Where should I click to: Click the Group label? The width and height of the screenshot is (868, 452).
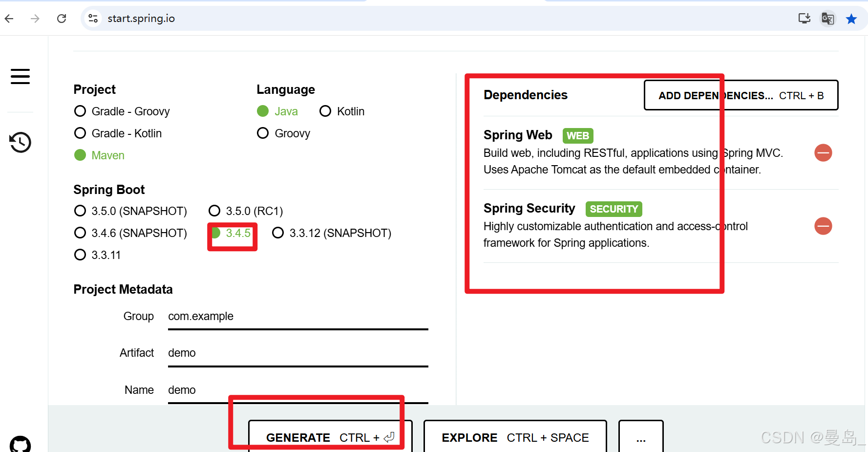pyautogui.click(x=139, y=316)
